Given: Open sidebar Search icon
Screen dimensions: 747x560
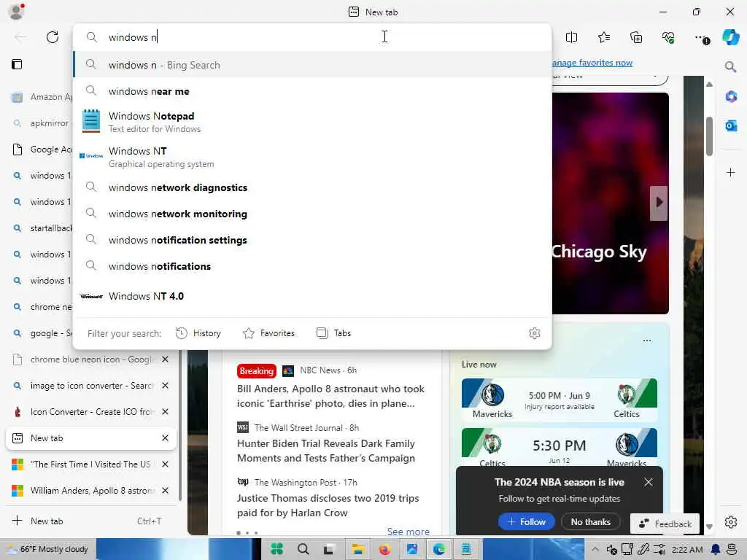Looking at the screenshot, I should coord(730,66).
